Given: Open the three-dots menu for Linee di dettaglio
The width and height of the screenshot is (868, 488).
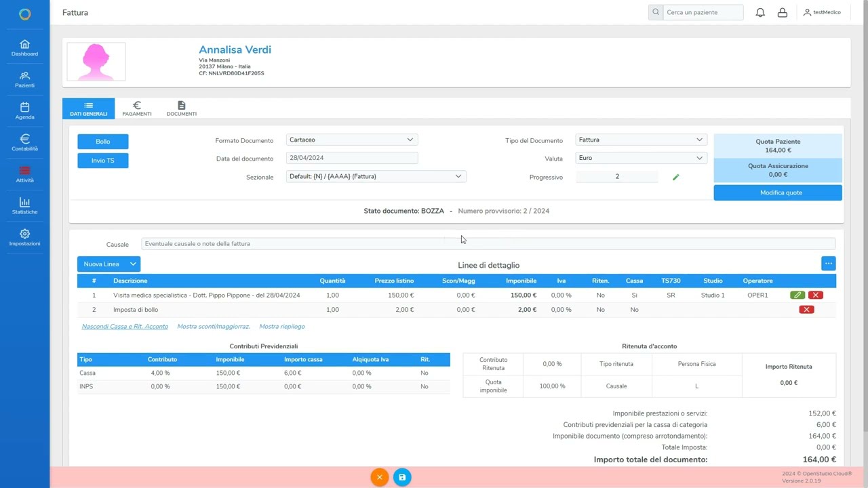Looking at the screenshot, I should (x=828, y=264).
